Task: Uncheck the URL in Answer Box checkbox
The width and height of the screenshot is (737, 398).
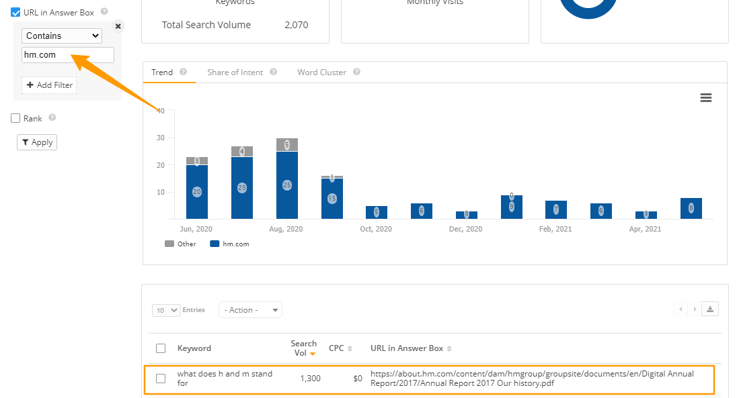Action: [x=16, y=12]
